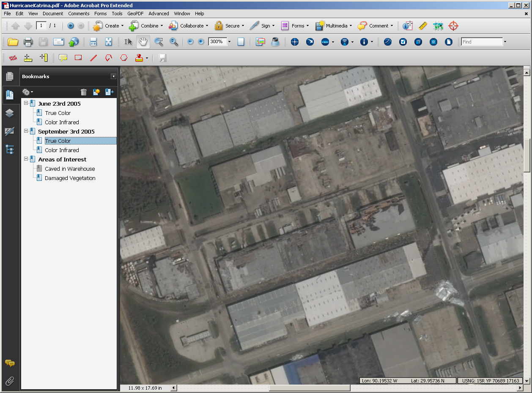The width and height of the screenshot is (532, 393).
Task: Create a new bookmark in Bookmarks panel
Action: (96, 92)
